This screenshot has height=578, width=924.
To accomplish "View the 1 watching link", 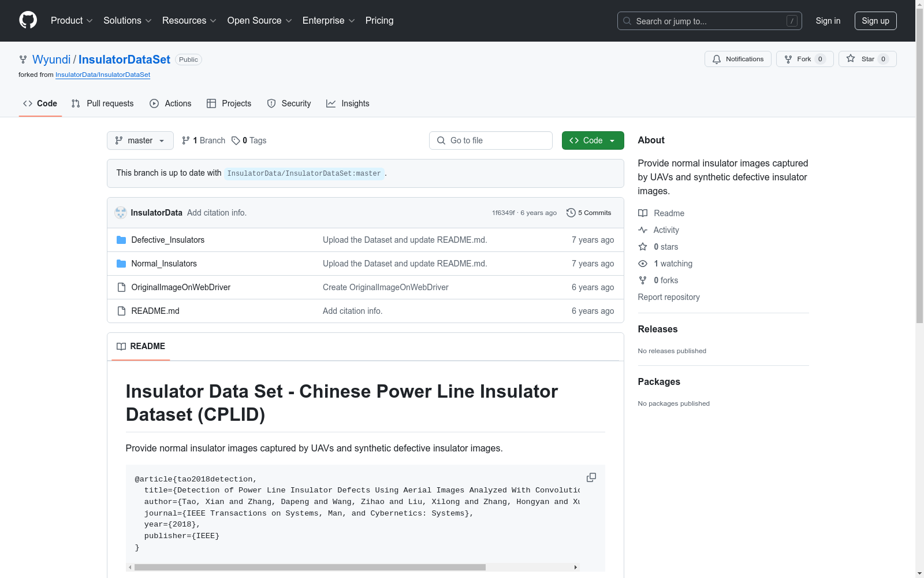I will pos(665,264).
